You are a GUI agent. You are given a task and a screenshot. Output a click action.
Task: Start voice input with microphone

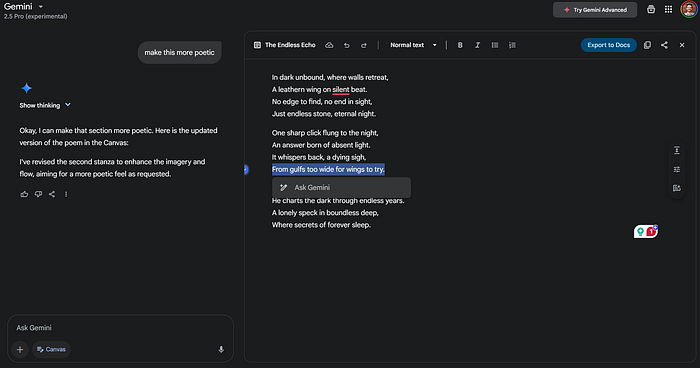tap(221, 350)
